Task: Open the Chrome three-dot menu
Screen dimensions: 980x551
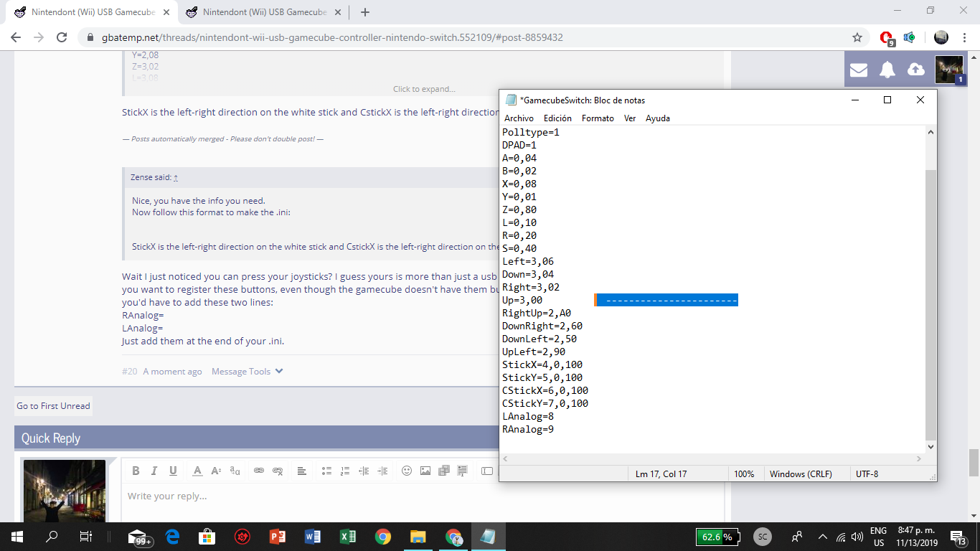Action: tap(966, 37)
